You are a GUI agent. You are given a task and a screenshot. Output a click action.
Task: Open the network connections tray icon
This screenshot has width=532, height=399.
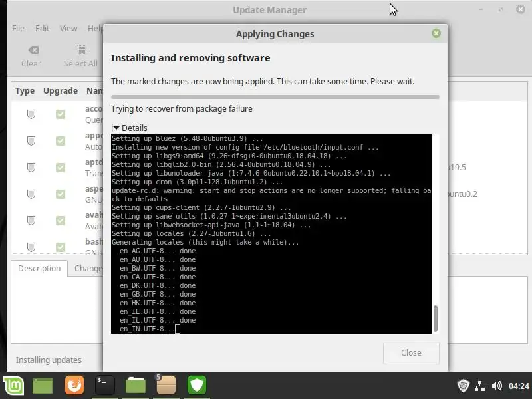tap(479, 386)
